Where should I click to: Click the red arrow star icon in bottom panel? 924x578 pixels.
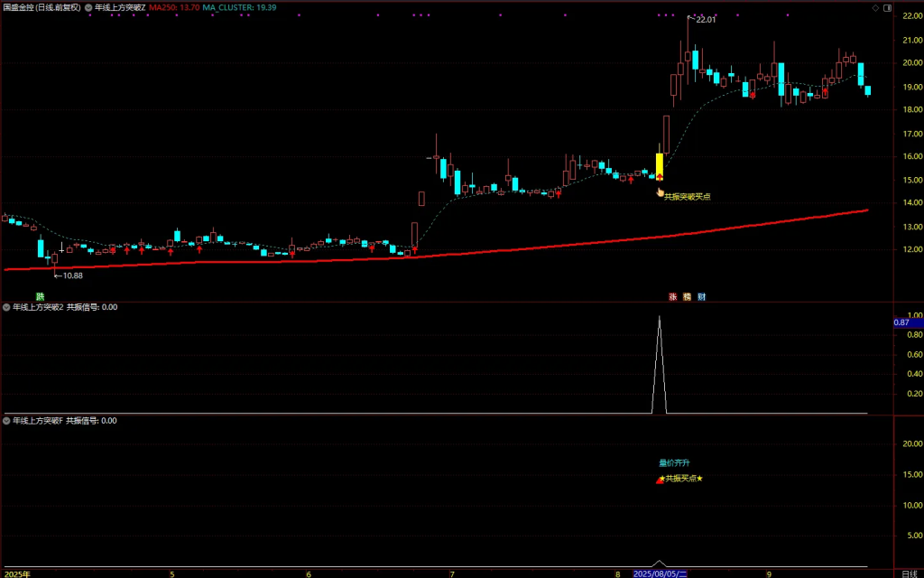click(661, 479)
